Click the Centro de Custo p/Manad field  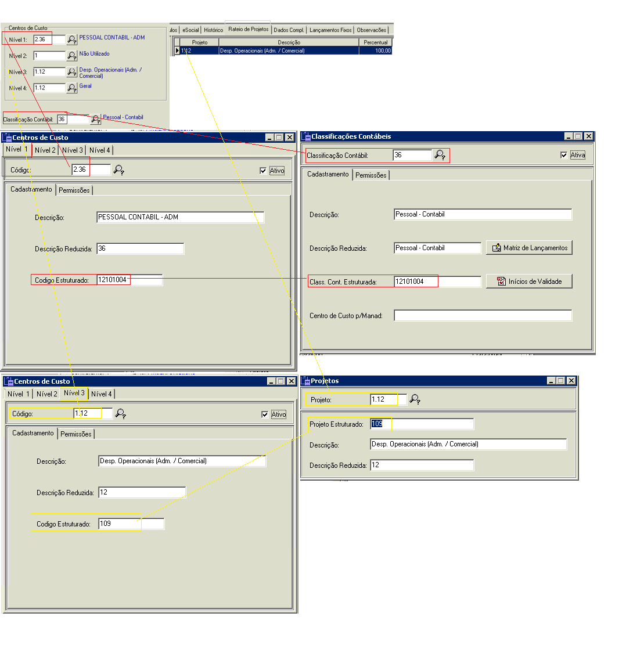(482, 316)
